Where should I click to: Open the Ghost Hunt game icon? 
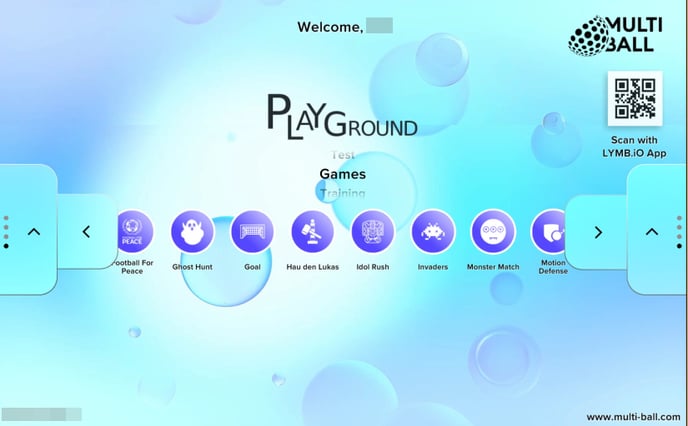(192, 232)
